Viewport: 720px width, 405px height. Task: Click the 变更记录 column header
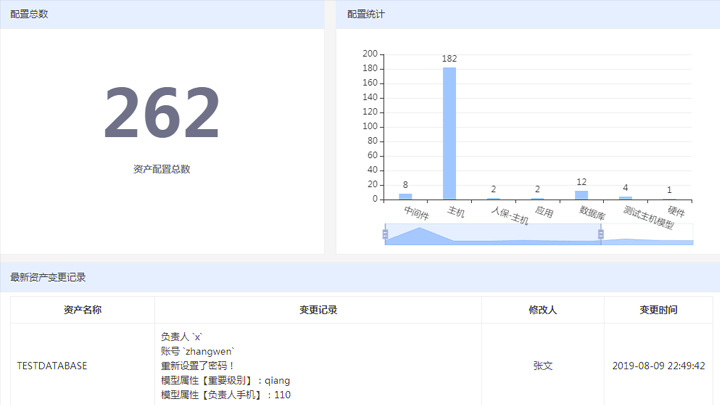tap(318, 310)
